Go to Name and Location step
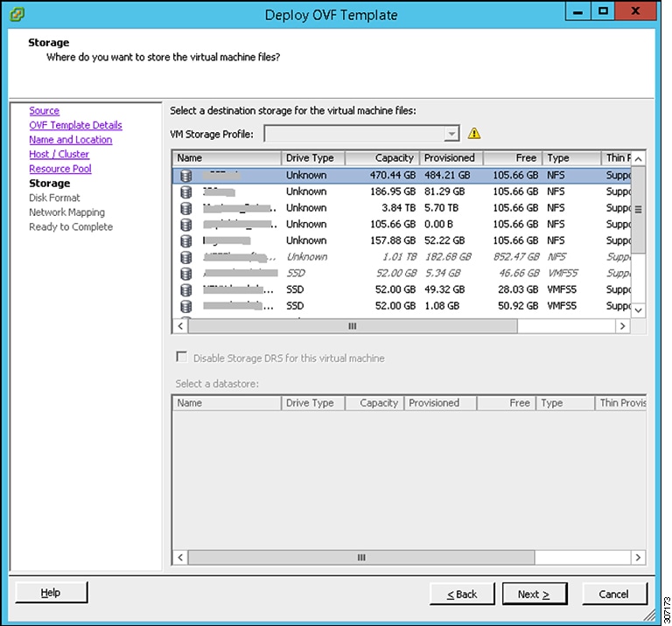Viewport: 672px width, 626px height. [x=70, y=140]
